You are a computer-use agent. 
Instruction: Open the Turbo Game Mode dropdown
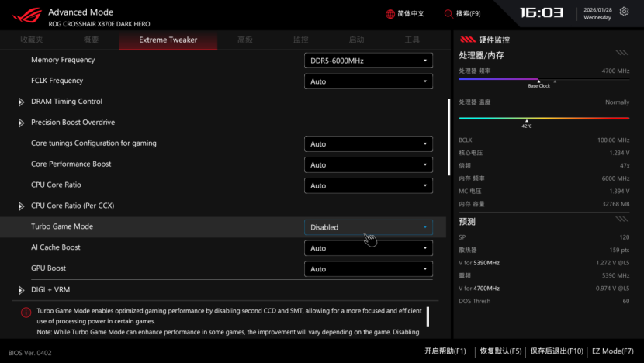click(x=368, y=227)
